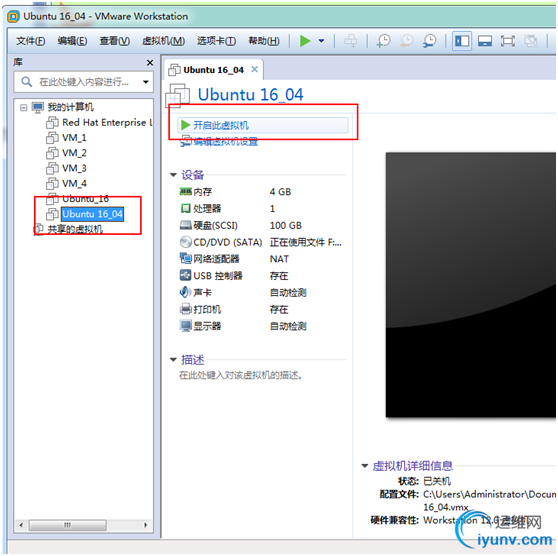Open the power options dropdown arrow

[321, 41]
